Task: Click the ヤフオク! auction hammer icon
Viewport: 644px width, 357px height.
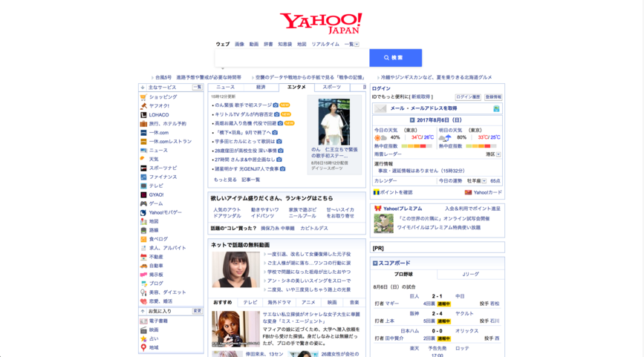Action: 143,106
